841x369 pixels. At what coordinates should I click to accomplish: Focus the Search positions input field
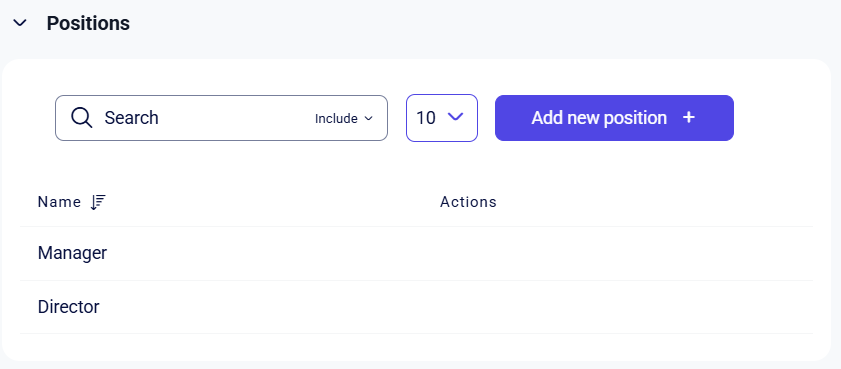point(222,118)
